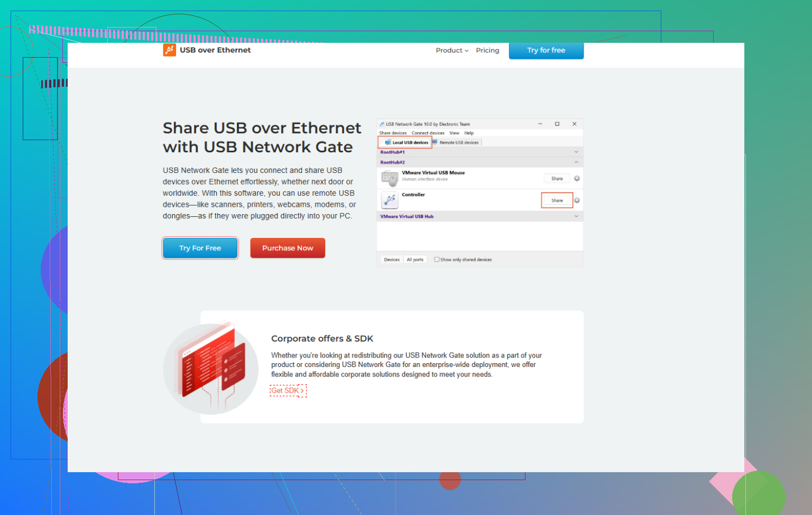Screen dimensions: 812x515
Task: Open the Connect devices menu
Action: tap(428, 133)
